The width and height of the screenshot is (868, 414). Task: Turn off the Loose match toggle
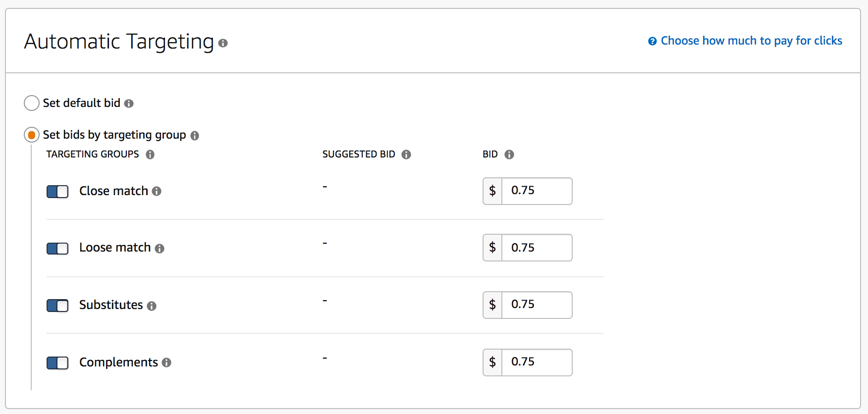(57, 248)
